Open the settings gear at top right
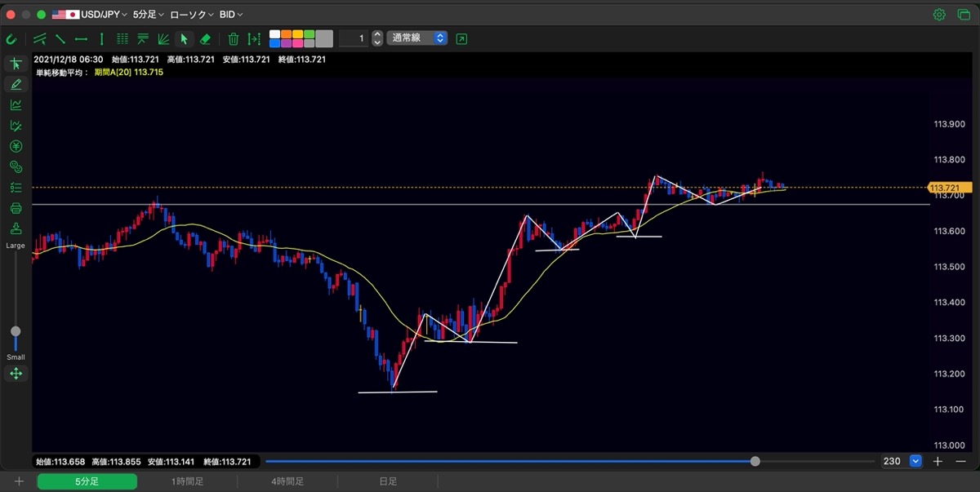 click(x=939, y=15)
